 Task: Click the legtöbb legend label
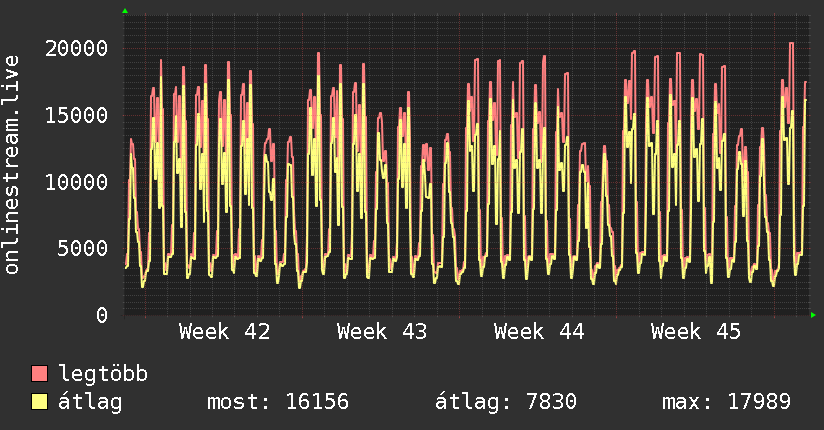coord(103,374)
